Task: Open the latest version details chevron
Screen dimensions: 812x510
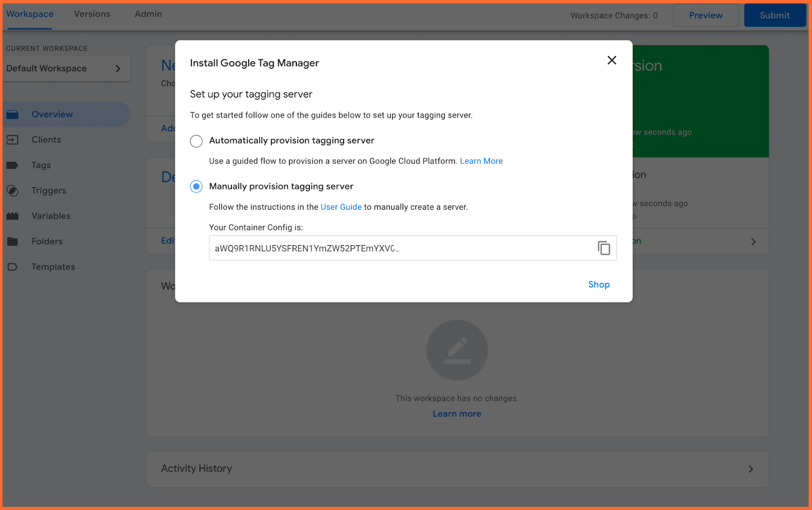Action: point(753,242)
